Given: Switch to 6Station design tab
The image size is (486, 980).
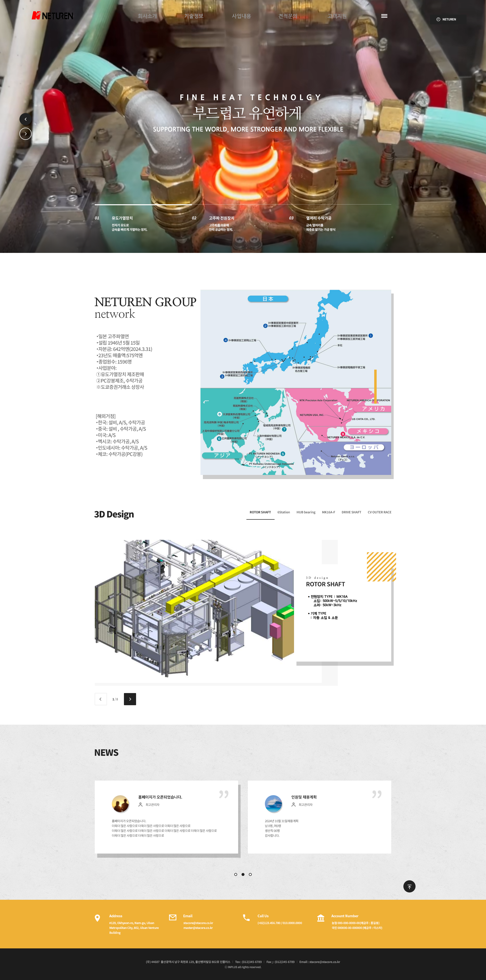Looking at the screenshot, I should pos(284,512).
